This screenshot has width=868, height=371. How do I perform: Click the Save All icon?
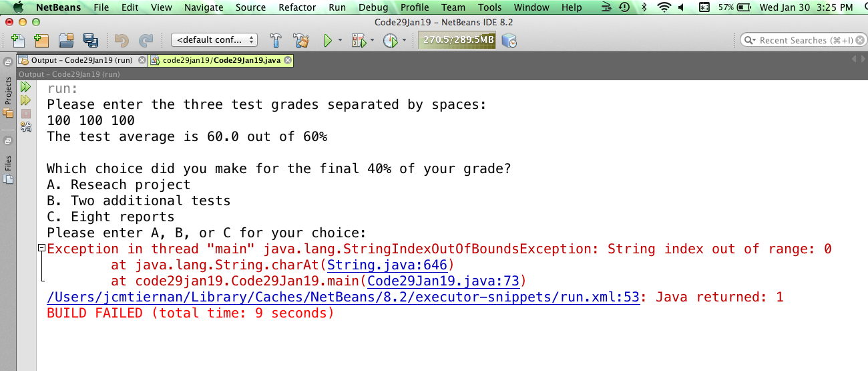point(90,41)
